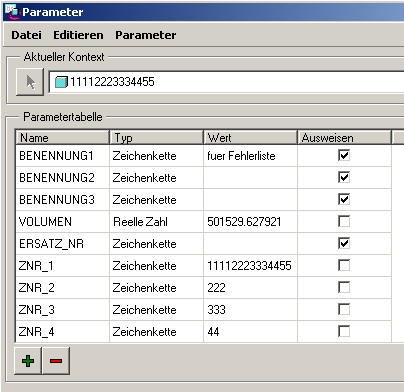Click Zeichenkette type cell in ERSATZ_NR row
Image resolution: width=404 pixels, height=392 pixels.
(156, 244)
